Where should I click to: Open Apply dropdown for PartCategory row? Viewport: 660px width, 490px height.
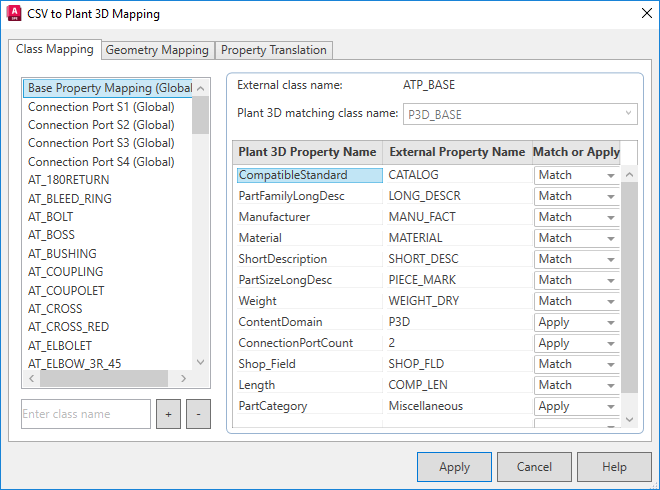tap(577, 407)
